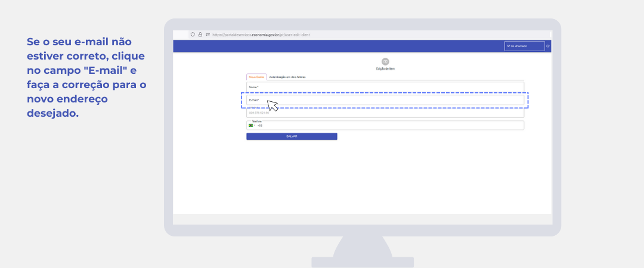644x268 pixels.
Task: Click the Edição de Item round icon
Action: click(385, 61)
